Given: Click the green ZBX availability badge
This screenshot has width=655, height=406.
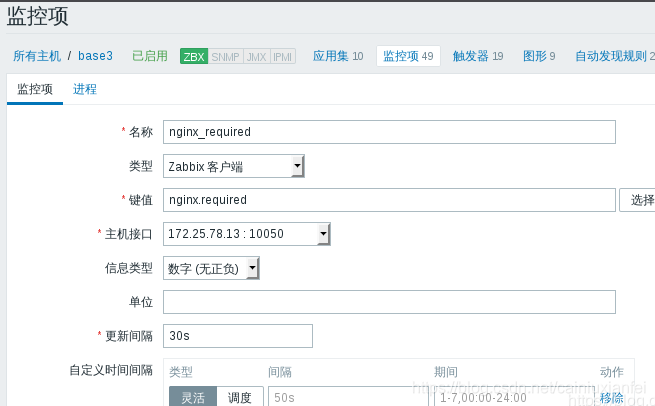Looking at the screenshot, I should pyautogui.click(x=194, y=56).
